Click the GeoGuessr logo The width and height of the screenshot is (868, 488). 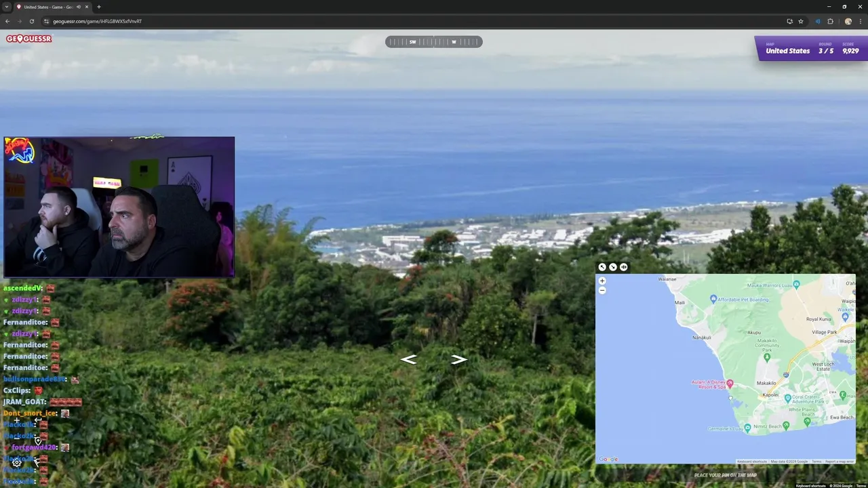point(29,39)
